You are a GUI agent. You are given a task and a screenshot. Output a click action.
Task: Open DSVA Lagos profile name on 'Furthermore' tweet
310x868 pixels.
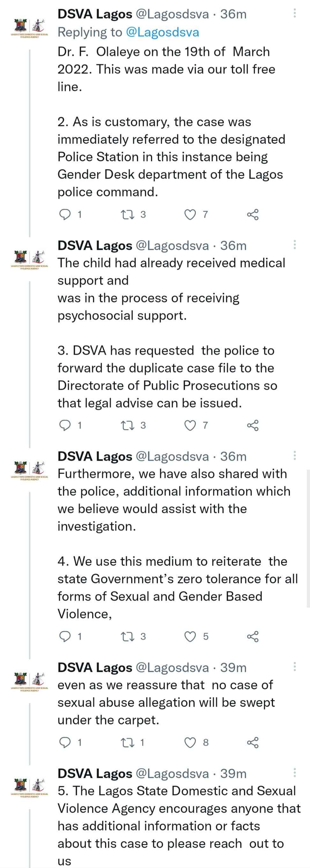pos(95,456)
